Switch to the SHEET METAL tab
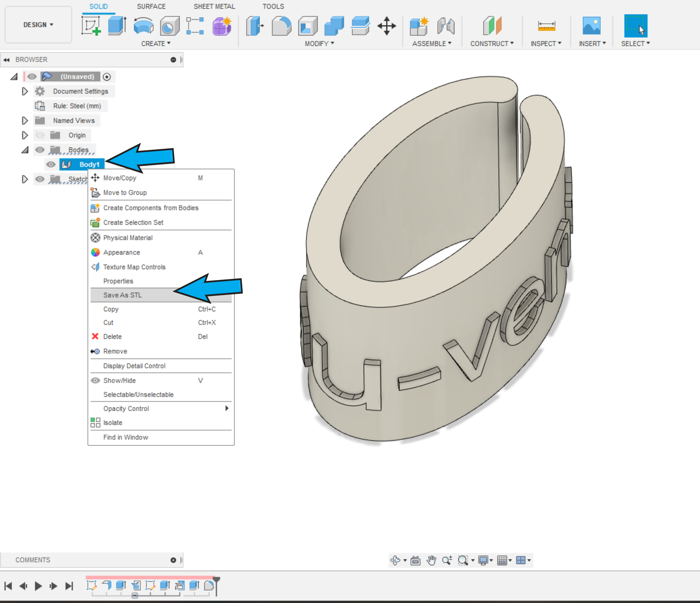Viewport: 700px width, 603px height. coord(214,6)
